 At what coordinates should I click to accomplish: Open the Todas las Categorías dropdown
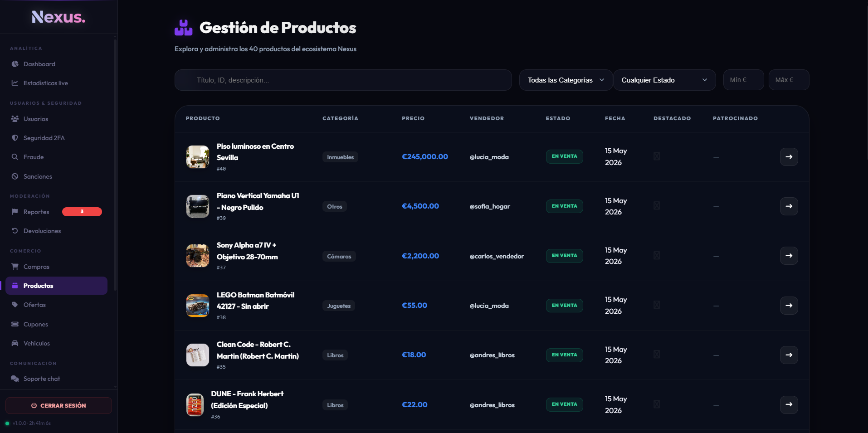pyautogui.click(x=566, y=80)
